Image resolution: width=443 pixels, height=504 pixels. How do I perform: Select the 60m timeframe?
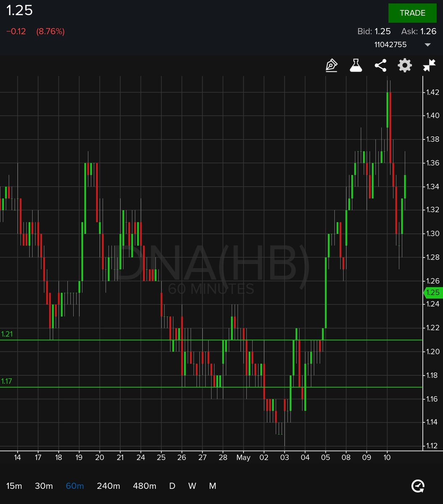coord(75,486)
